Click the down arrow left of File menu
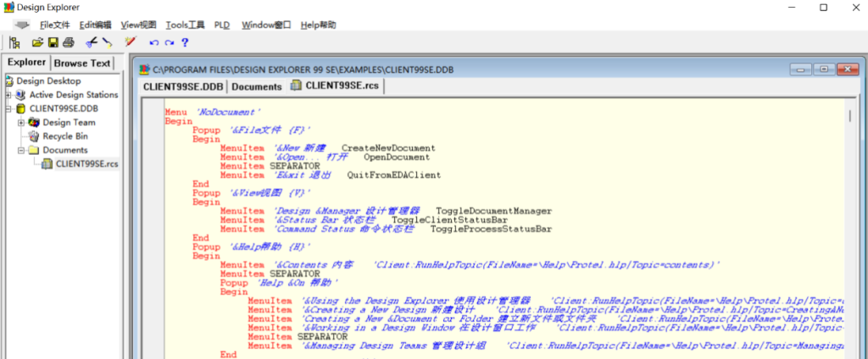Screen dimensions: 868x359 coord(22,25)
